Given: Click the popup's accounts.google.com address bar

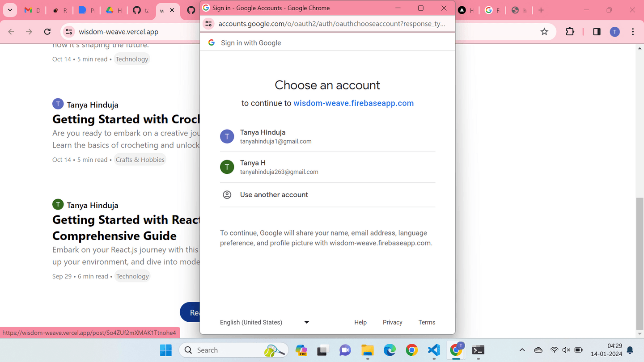Looking at the screenshot, I should tap(332, 24).
